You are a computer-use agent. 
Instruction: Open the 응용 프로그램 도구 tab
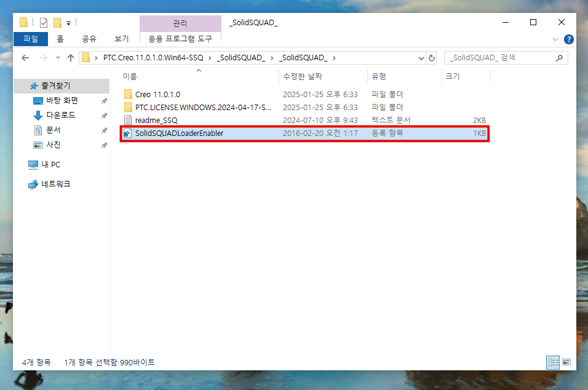[x=180, y=39]
